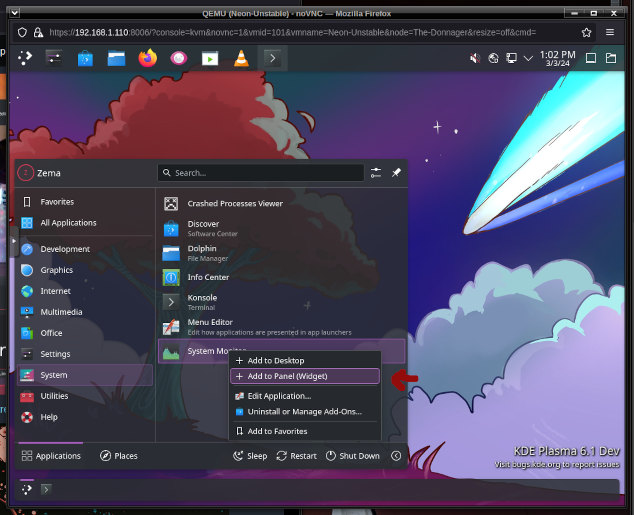634x515 pixels.
Task: Launch Discover Software Center entry
Action: (x=281, y=228)
